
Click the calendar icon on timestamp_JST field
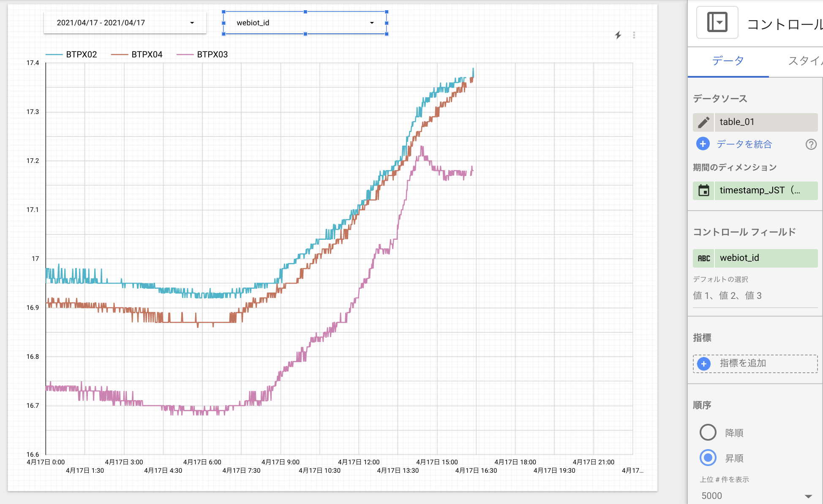click(x=703, y=190)
